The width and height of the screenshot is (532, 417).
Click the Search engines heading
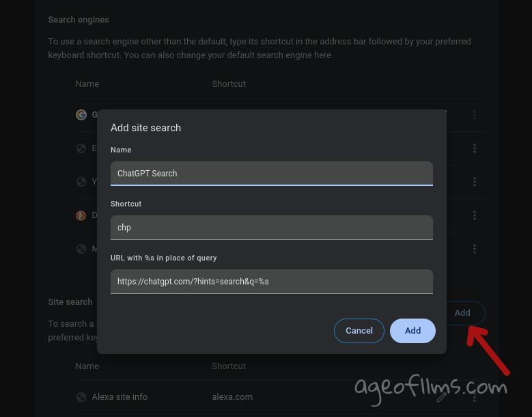pyautogui.click(x=79, y=20)
